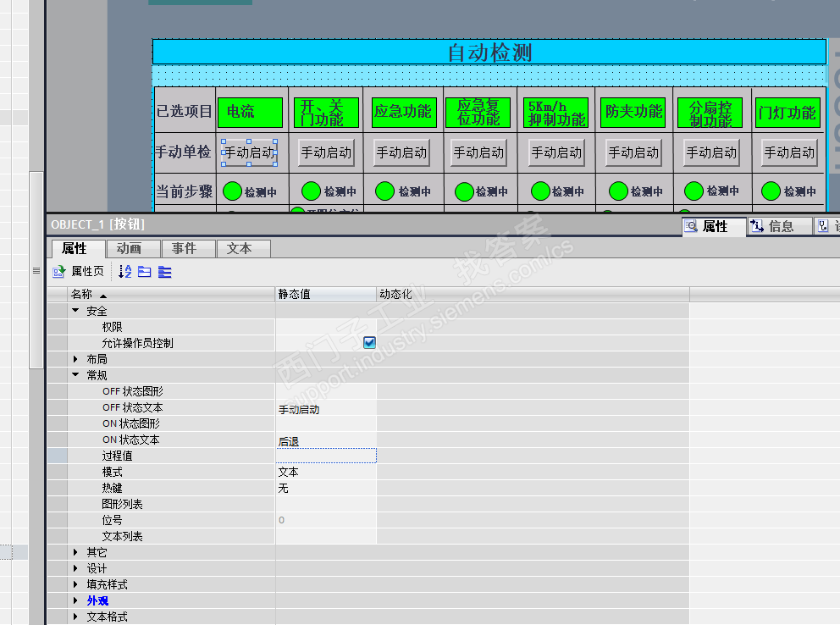This screenshot has height=625, width=840.
Task: Edit the OFF 状态文本 value 手动启动
Action: pos(326,408)
